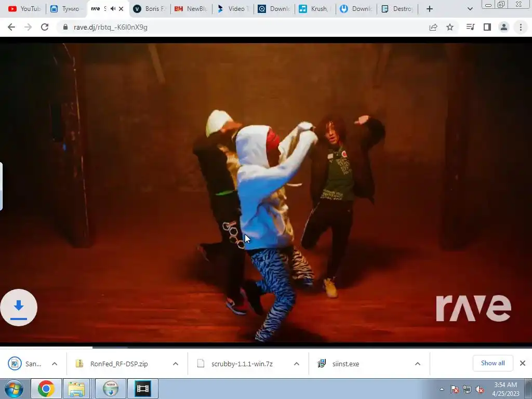The height and width of the screenshot is (399, 532).
Task: Seek using the video progress bar
Action: (266, 347)
